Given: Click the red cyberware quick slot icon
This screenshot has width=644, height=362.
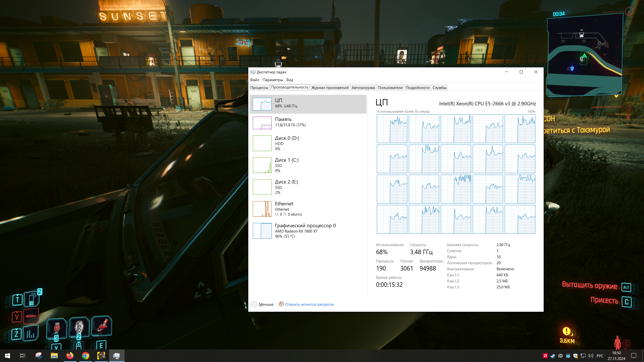Looking at the screenshot, I should click(102, 326).
